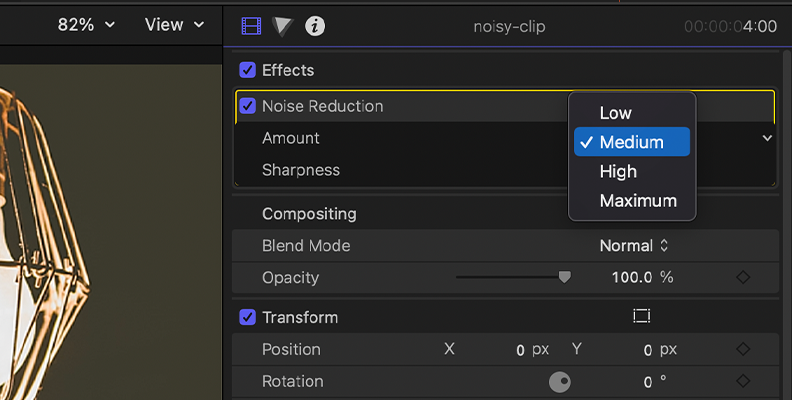Open the 82% zoom dropdown

point(86,24)
